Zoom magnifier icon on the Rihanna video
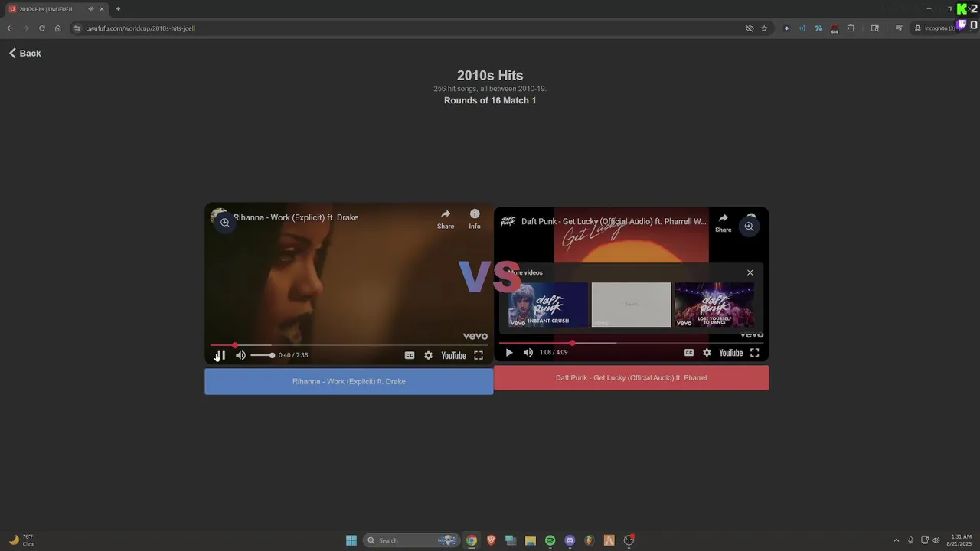980x551 pixels. (225, 223)
